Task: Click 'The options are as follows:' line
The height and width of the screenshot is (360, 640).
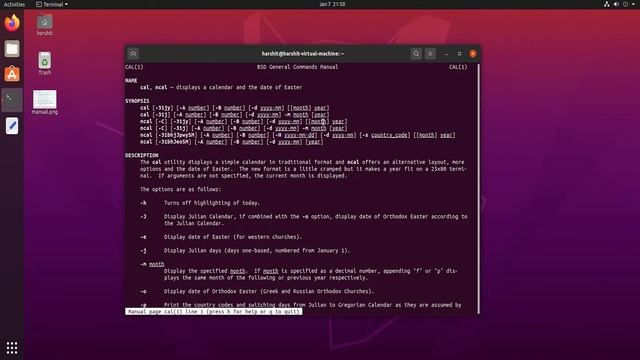Action: click(180, 189)
